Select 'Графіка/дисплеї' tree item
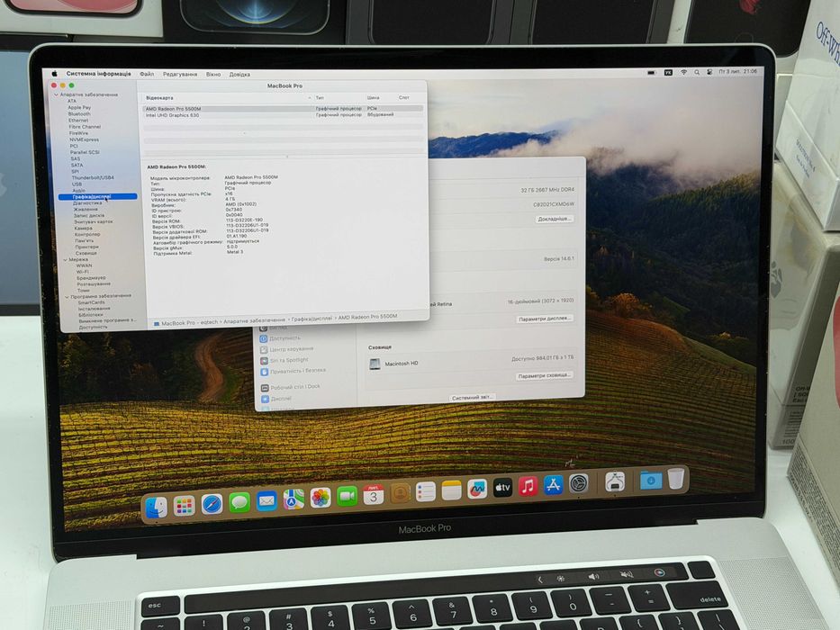 click(x=97, y=196)
